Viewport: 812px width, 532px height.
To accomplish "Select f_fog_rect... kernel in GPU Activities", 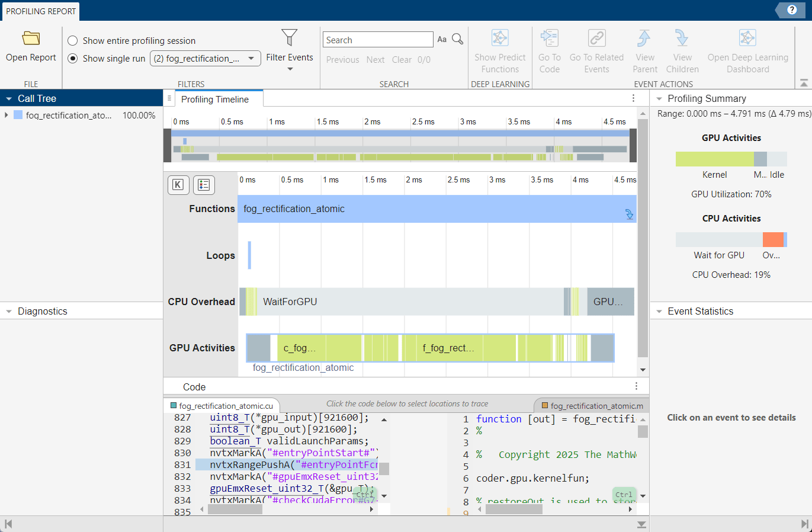I will click(448, 348).
